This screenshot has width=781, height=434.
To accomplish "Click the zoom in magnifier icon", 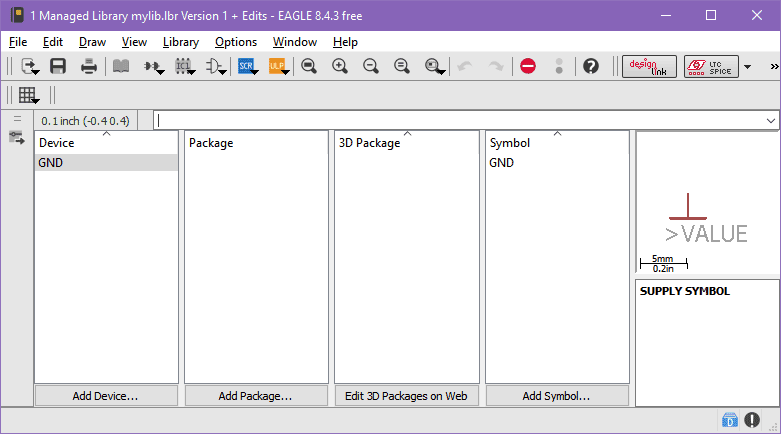I will coord(340,66).
